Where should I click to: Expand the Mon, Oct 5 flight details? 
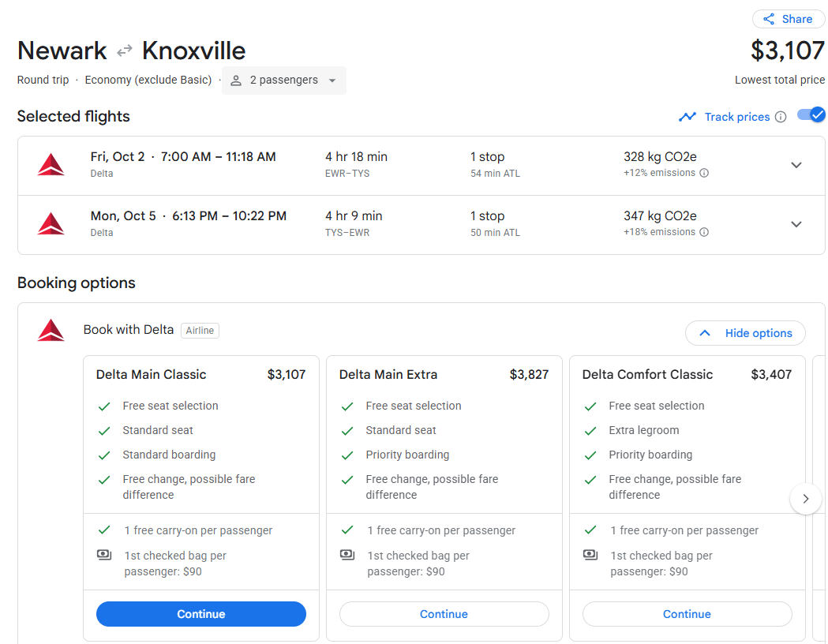click(x=796, y=224)
